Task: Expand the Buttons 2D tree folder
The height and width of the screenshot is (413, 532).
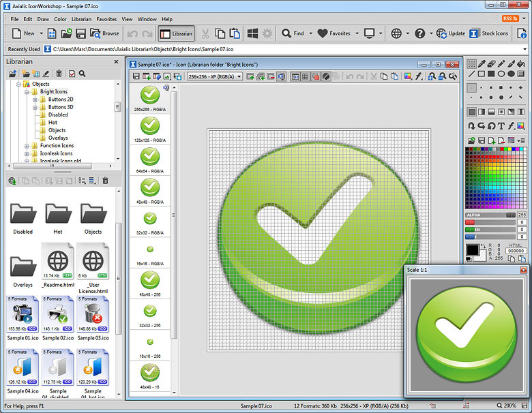Action: pyautogui.click(x=34, y=100)
